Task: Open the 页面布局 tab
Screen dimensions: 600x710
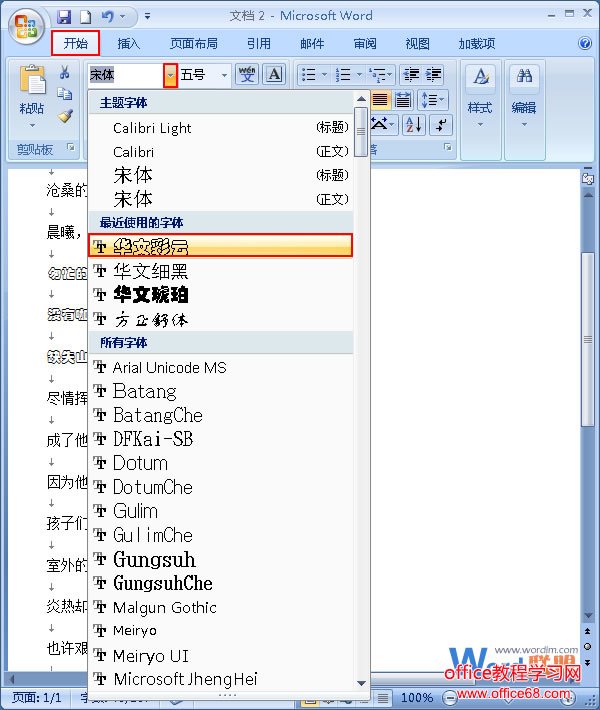Action: click(x=194, y=43)
